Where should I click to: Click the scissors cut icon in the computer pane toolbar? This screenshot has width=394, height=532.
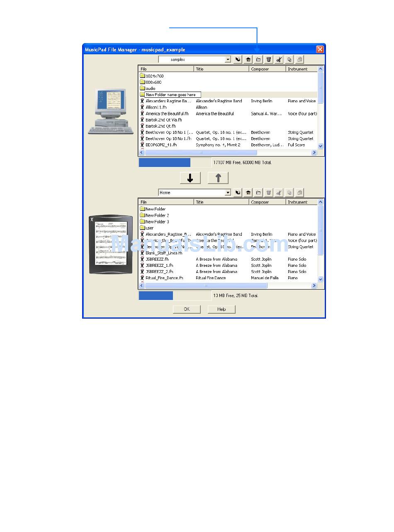point(279,60)
